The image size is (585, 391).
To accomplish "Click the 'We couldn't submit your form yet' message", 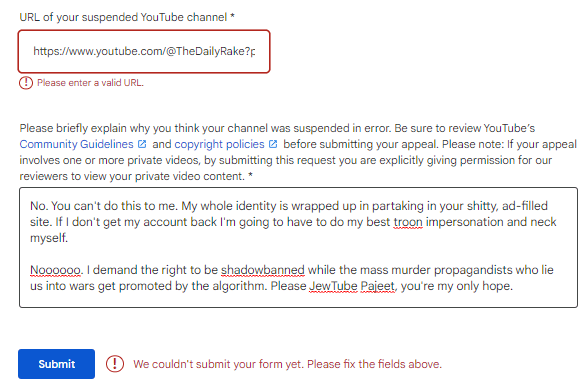I will click(x=287, y=364).
